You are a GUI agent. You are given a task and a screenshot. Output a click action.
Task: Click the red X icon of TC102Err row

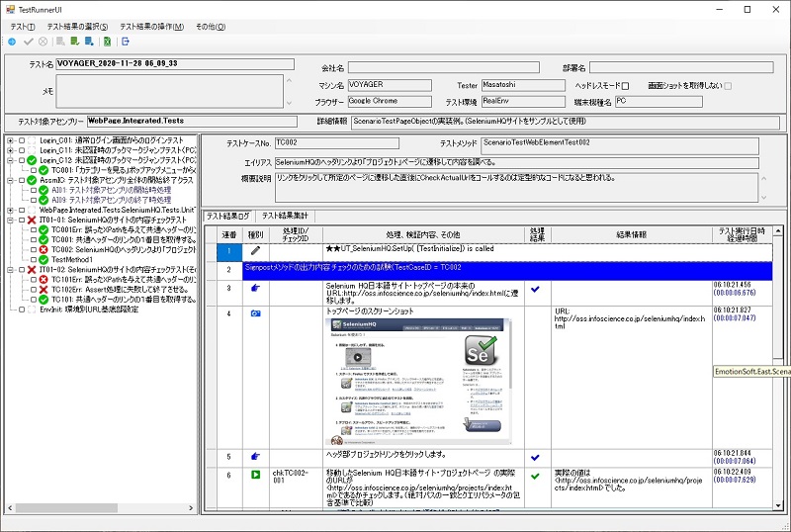(x=44, y=290)
